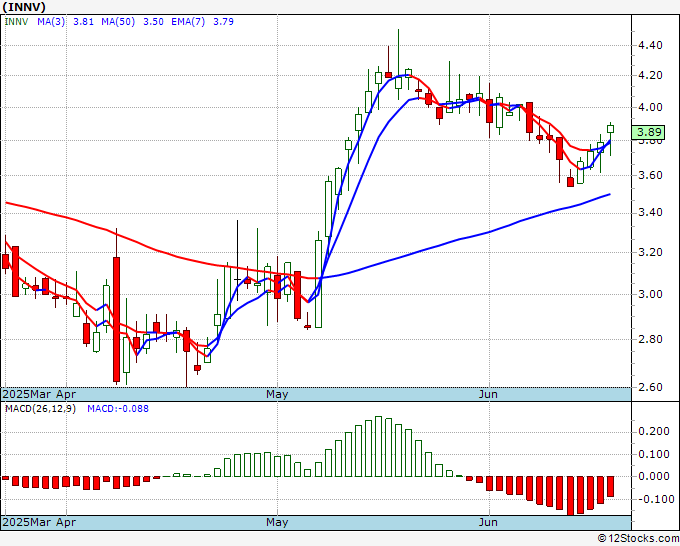The height and width of the screenshot is (546, 680).
Task: Click the 3.00 price axis label
Action: pos(650,294)
